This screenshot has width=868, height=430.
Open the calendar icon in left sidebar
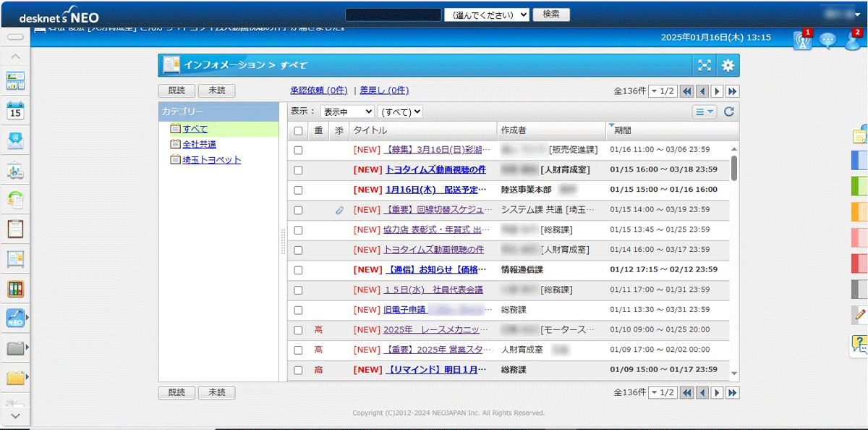point(15,110)
